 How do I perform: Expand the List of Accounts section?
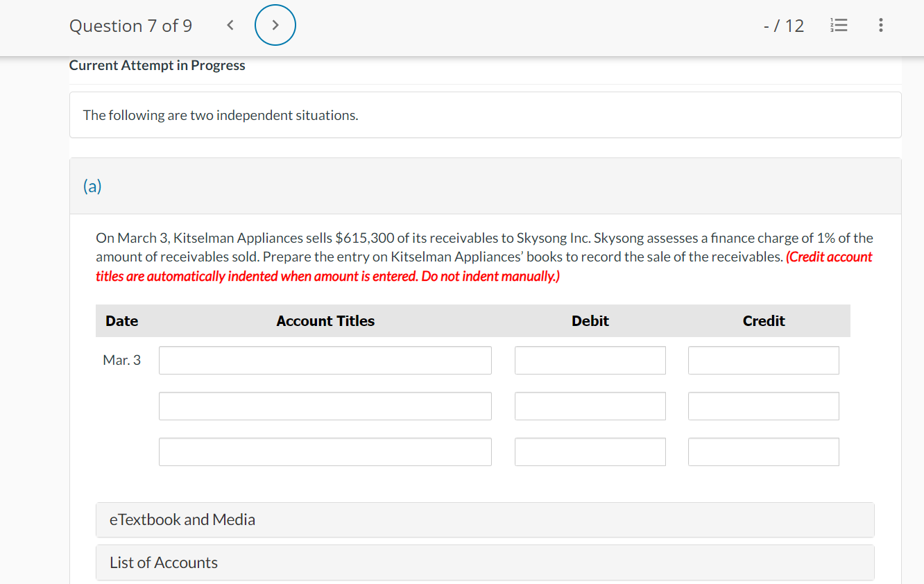485,562
